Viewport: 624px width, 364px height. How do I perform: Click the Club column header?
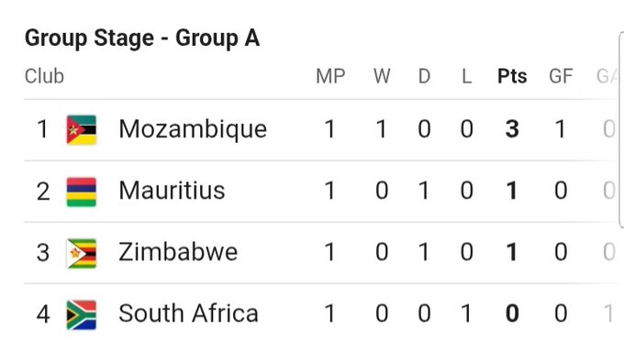pos(44,76)
